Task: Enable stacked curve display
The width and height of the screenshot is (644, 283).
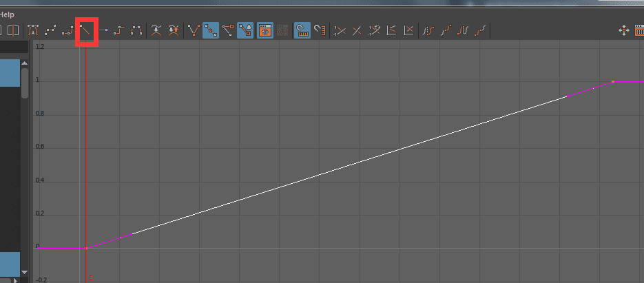Action: 391,30
